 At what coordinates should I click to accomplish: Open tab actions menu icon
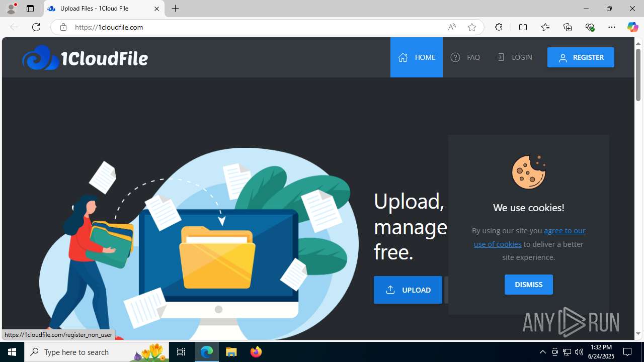[30, 9]
